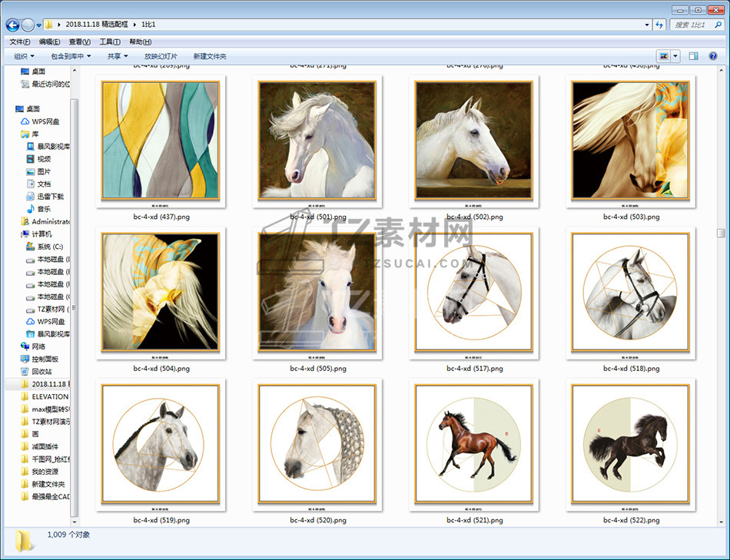Screen dimensions: 730x560
Task: Click the 放映幻灯片 button
Action: (161, 56)
